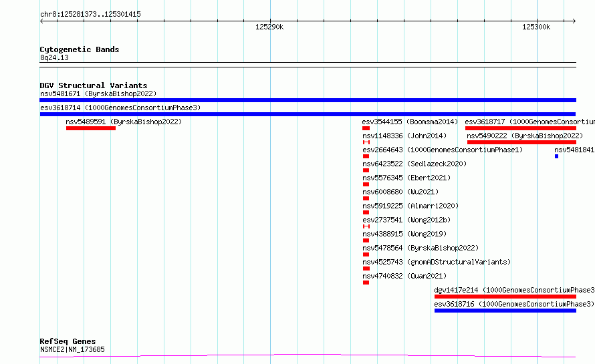Select the red bar under dgv1417e214
595x364 pixels.
tap(505, 297)
